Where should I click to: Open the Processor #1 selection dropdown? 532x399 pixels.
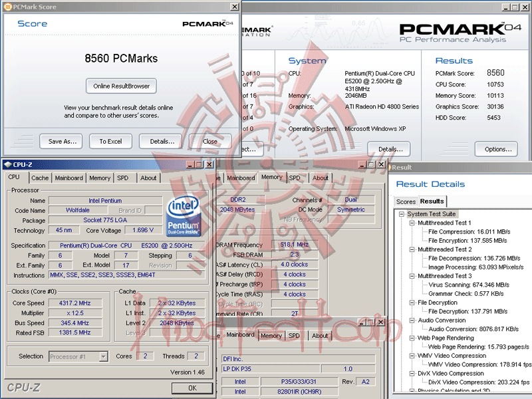(x=104, y=356)
